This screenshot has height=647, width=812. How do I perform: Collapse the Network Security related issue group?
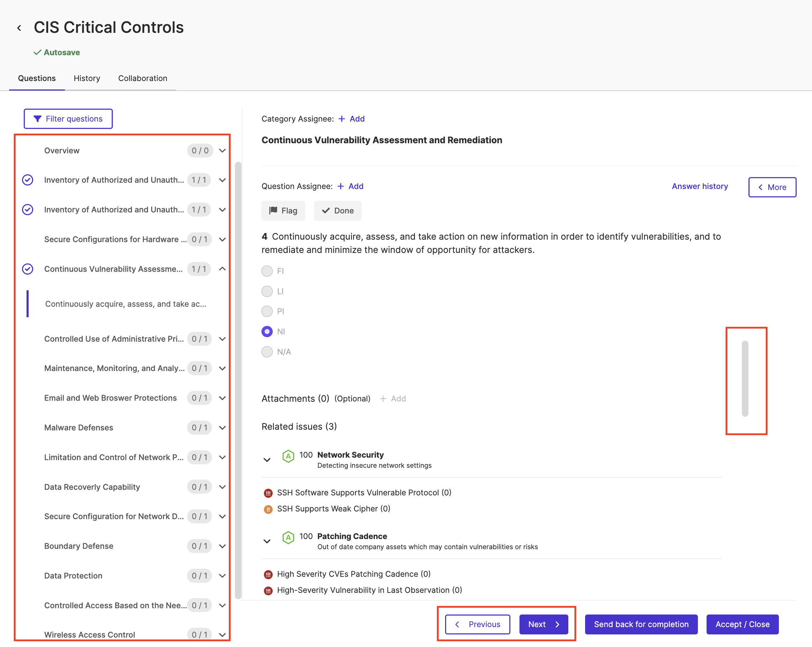pyautogui.click(x=267, y=460)
